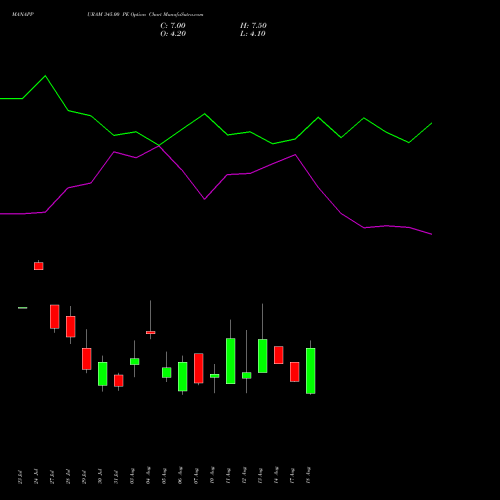This screenshot has width=500, height=500.
Task: Select the red candlestick above 31 Jul
Action: coord(119,381)
